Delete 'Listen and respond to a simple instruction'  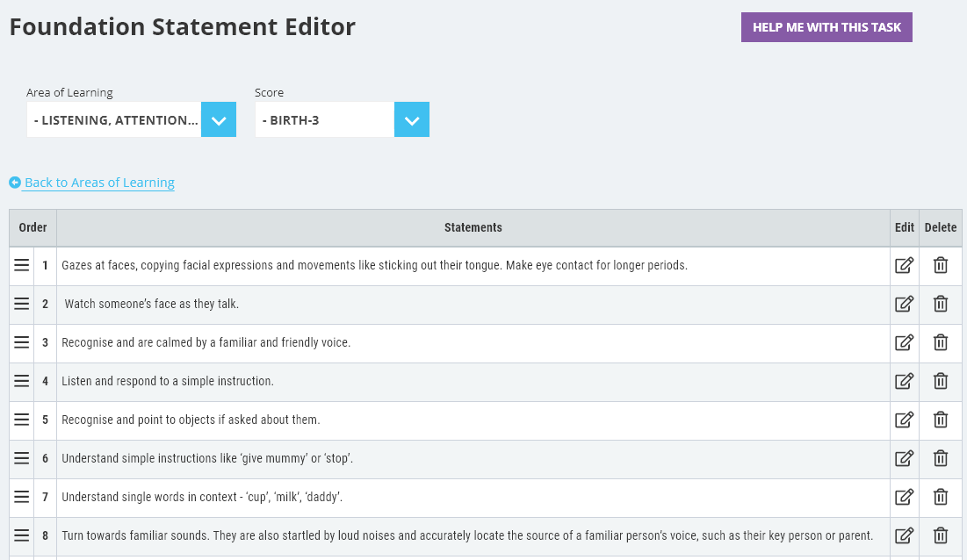click(x=941, y=381)
